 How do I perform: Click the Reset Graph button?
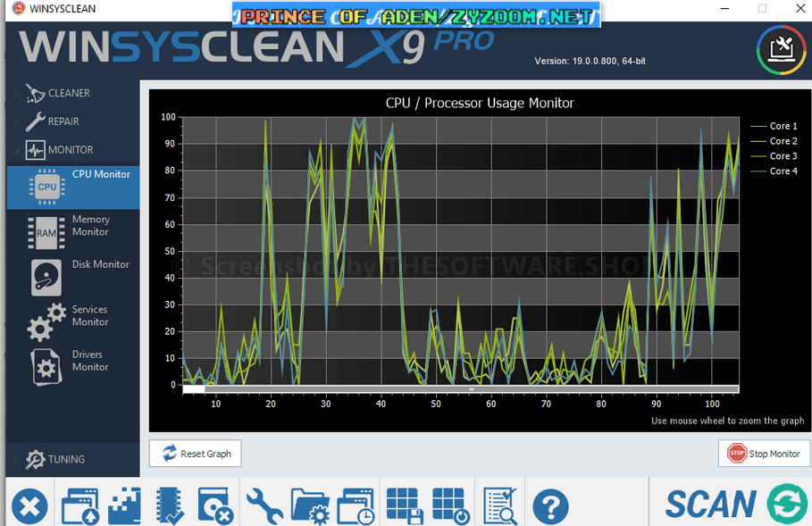pyautogui.click(x=196, y=454)
